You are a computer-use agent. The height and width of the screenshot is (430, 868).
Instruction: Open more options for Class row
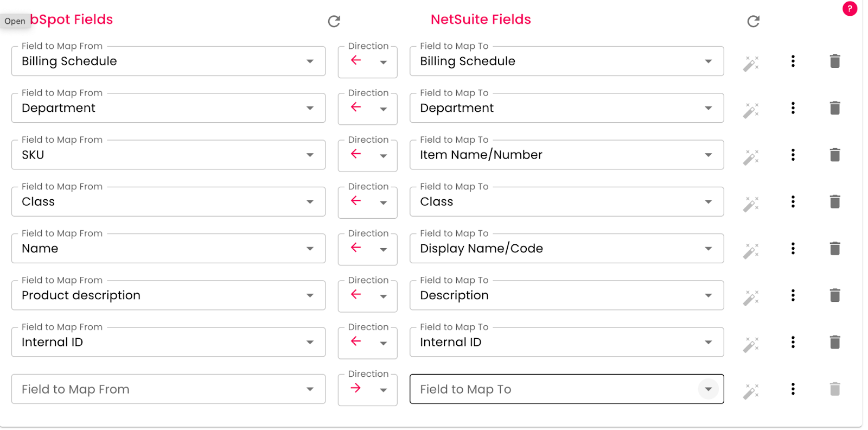coord(793,202)
